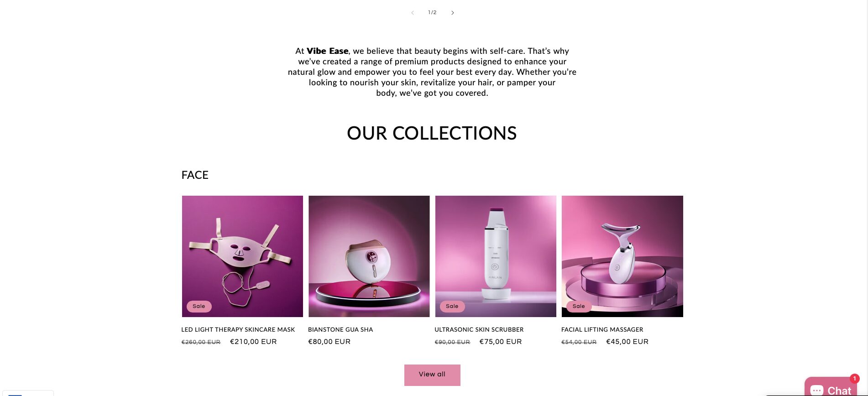
Task: Open the Chat widget
Action: pyautogui.click(x=831, y=387)
